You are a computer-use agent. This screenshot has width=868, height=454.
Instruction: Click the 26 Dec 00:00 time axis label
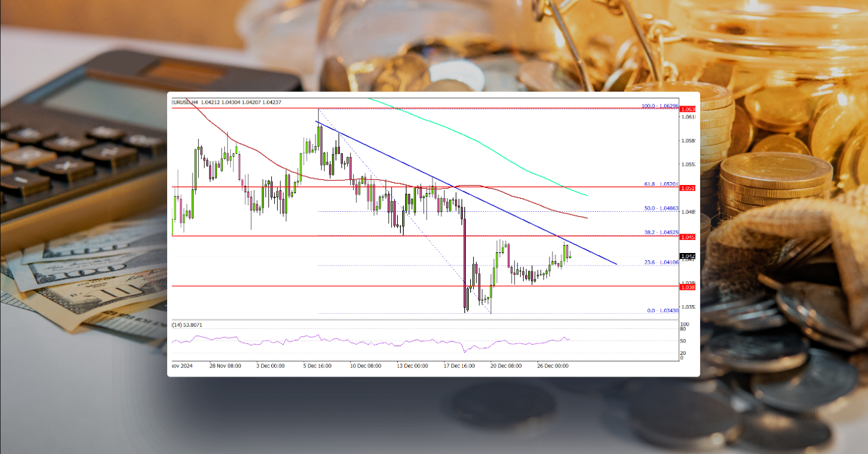(x=553, y=366)
